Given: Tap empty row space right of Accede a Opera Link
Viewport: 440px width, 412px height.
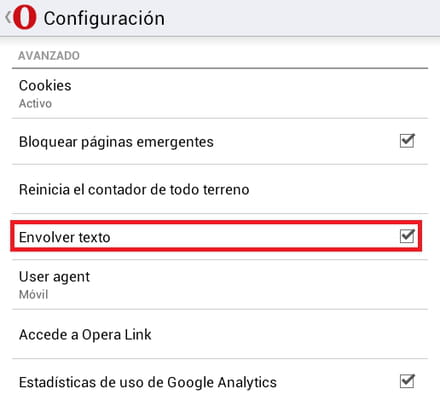Looking at the screenshot, I should click(x=290, y=334).
